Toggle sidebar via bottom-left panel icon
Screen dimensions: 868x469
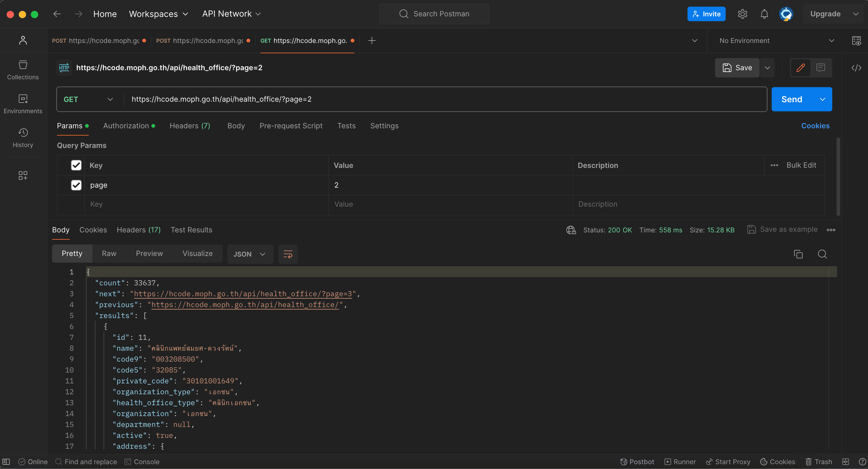pos(6,462)
